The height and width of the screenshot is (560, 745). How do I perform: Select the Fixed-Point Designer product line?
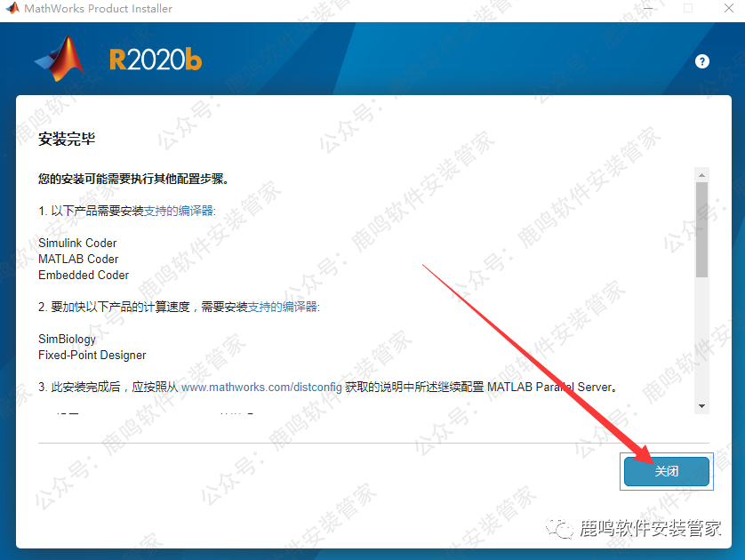pyautogui.click(x=92, y=355)
